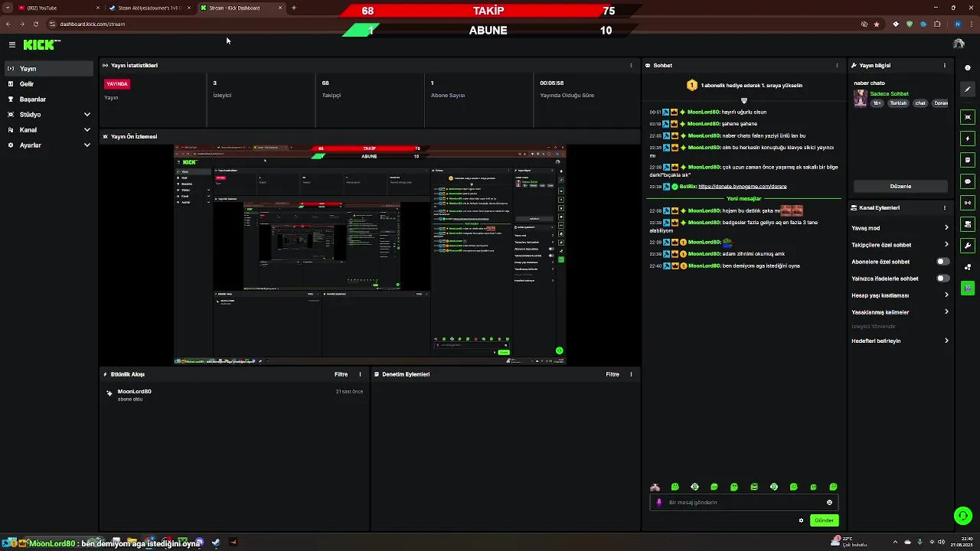Viewport: 980px width, 551px height.
Task: Expand the Stüdyo sidebar section
Action: click(x=49, y=115)
